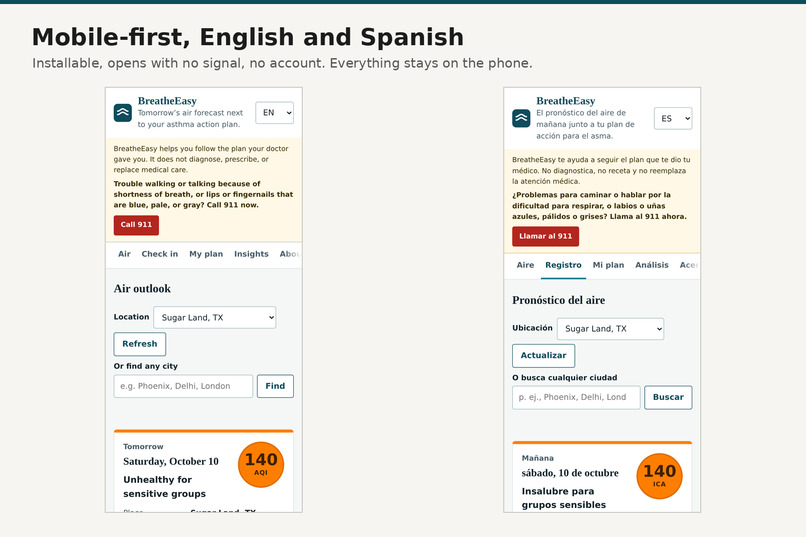Expand the Ubicación dropdown showing Sugar Land, TX
The image size is (806, 537).
[x=611, y=329]
